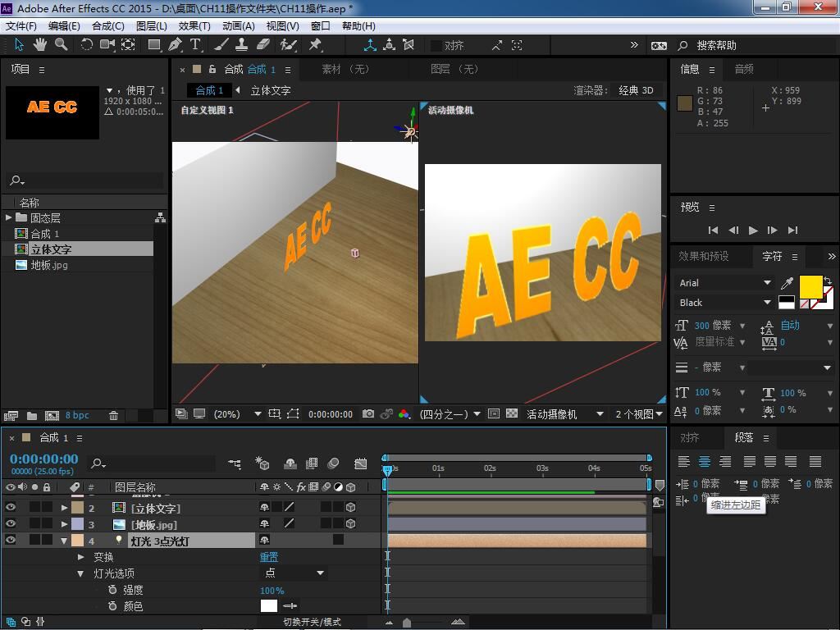
Task: Open the light type dropdown showing 点
Action: pyautogui.click(x=294, y=573)
